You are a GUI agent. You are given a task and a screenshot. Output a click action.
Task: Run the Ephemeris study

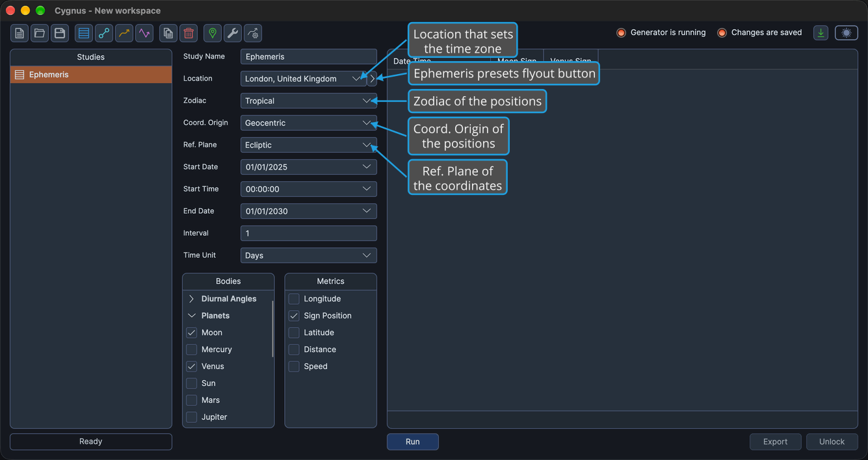point(413,442)
